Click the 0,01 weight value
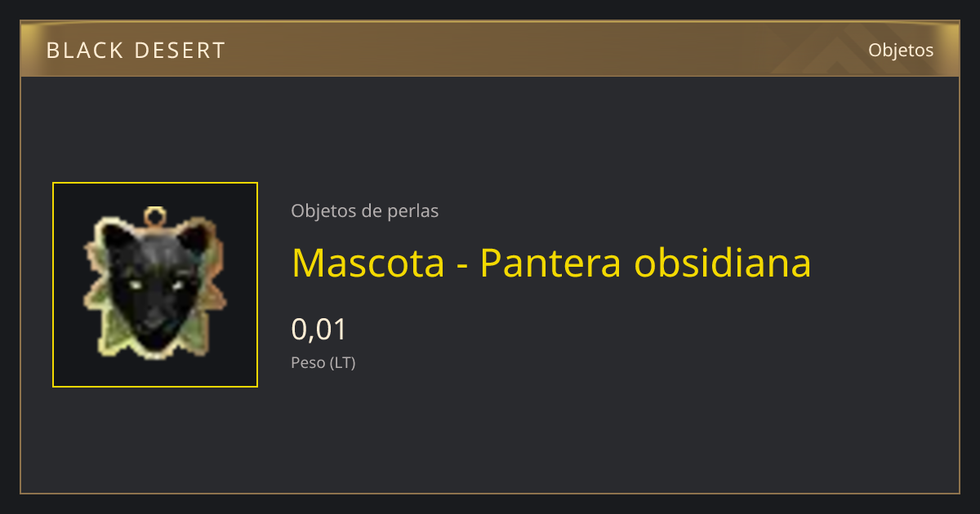Viewport: 980px width, 514px height. 319,330
